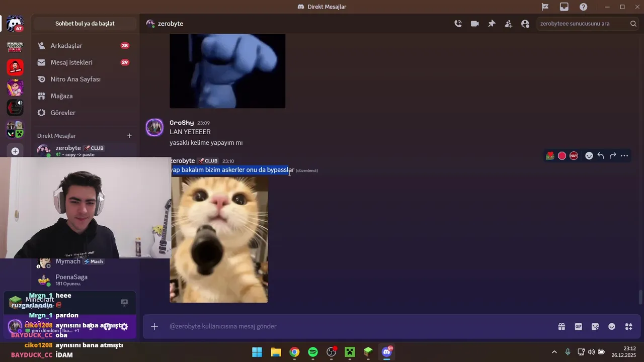The height and width of the screenshot is (362, 644).
Task: Open the taskbar clock and date
Action: (624, 352)
